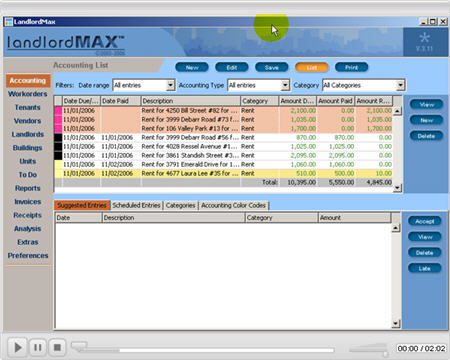Click the suggested entries scroll up arrow
The width and height of the screenshot is (450, 360).
tap(396, 228)
